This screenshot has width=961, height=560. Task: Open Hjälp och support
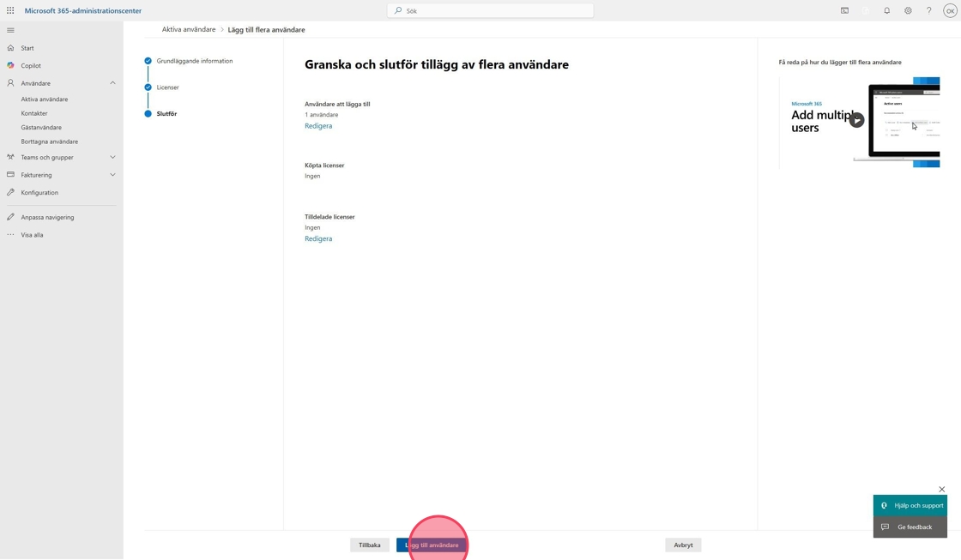pos(910,506)
